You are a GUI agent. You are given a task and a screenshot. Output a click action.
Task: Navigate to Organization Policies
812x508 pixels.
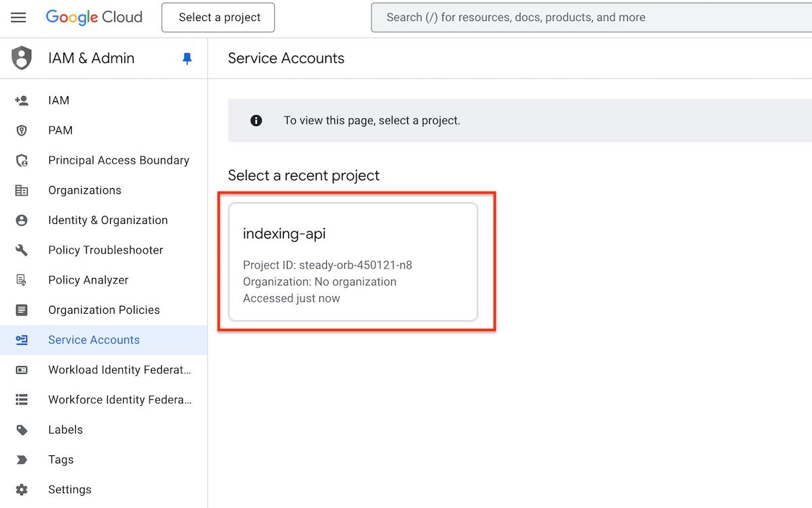[x=104, y=310]
